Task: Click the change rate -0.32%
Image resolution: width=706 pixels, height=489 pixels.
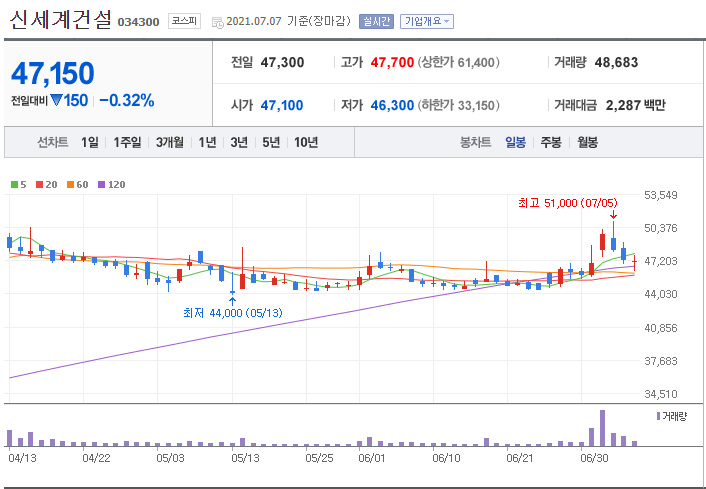Action: pyautogui.click(x=127, y=100)
